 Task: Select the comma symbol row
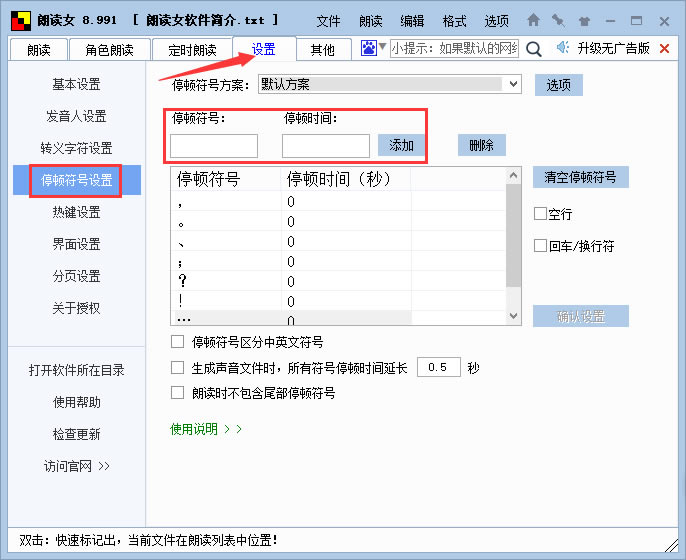click(x=338, y=202)
